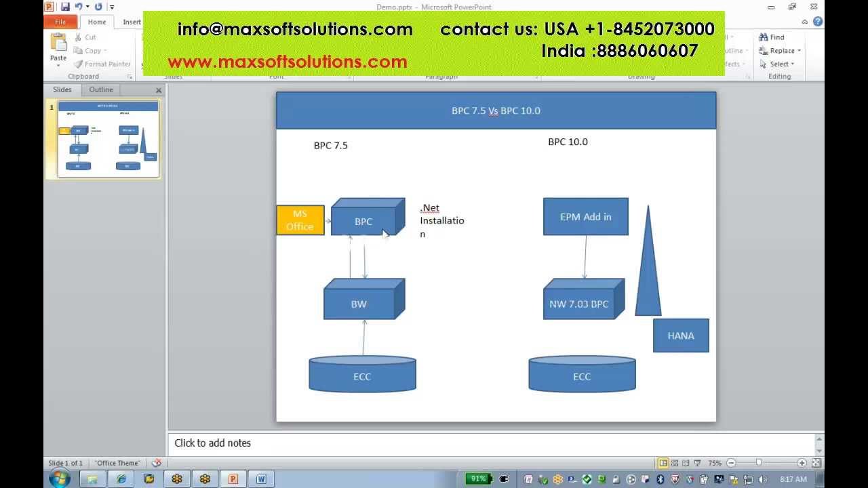Click the Cut command
The image size is (868, 488).
[x=85, y=37]
